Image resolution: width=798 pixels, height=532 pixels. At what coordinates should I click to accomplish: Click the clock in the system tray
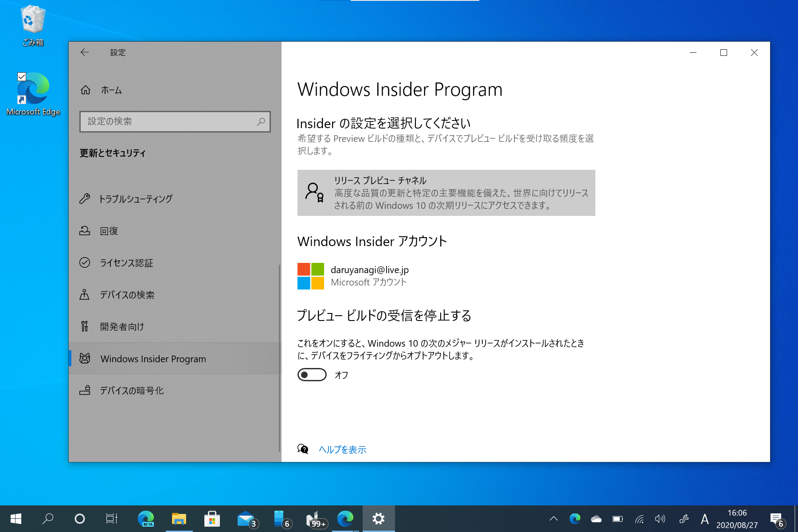pyautogui.click(x=737, y=518)
